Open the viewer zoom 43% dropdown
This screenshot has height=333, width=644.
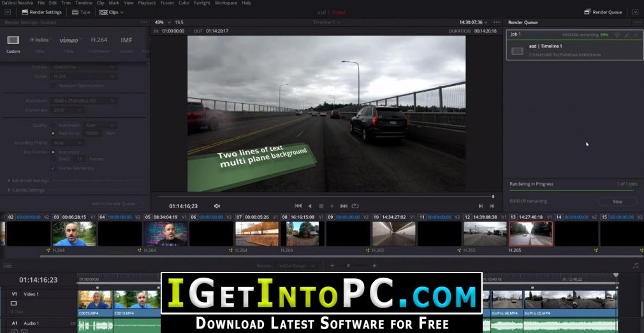click(x=163, y=22)
